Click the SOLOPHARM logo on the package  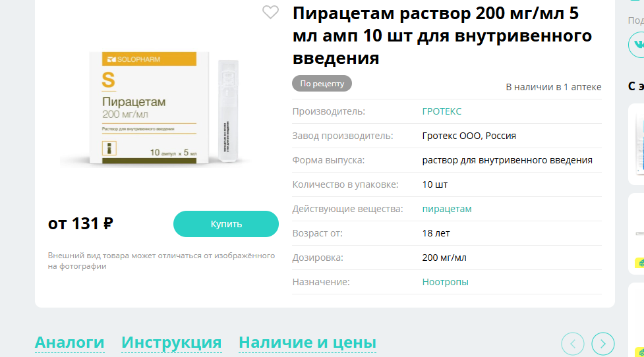click(134, 59)
